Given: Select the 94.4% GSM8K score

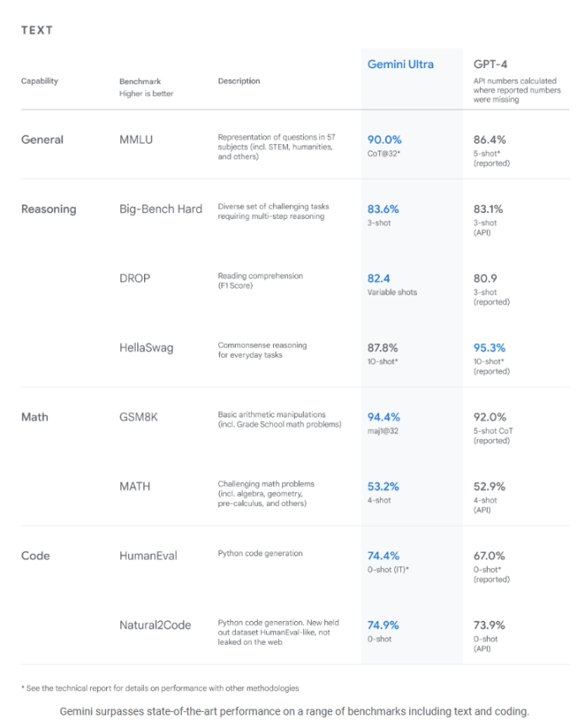Looking at the screenshot, I should tap(384, 417).
